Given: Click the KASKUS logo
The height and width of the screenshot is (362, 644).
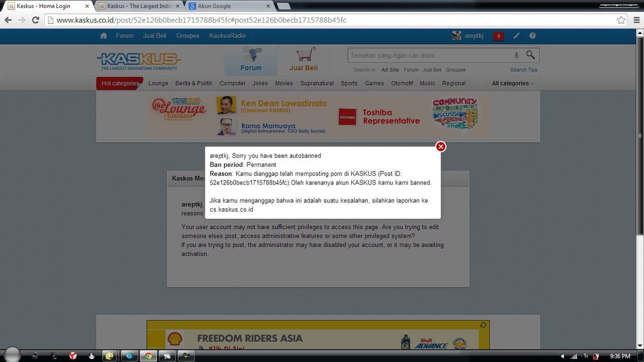Looking at the screenshot, I should pos(139,61).
